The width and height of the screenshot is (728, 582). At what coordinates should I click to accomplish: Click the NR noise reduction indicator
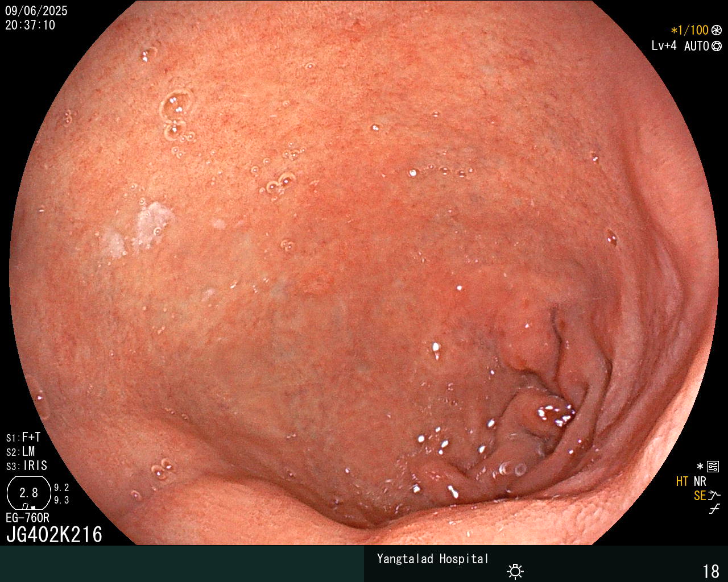tap(700, 482)
